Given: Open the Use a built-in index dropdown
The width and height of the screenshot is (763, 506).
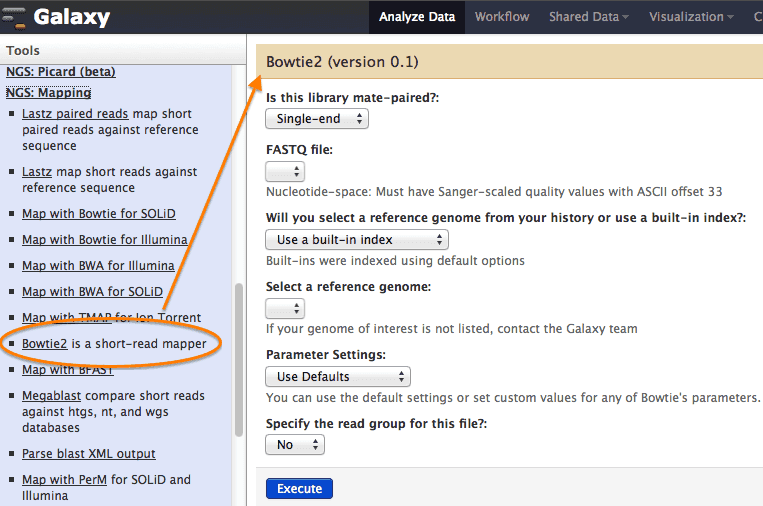Looking at the screenshot, I should click(x=357, y=240).
